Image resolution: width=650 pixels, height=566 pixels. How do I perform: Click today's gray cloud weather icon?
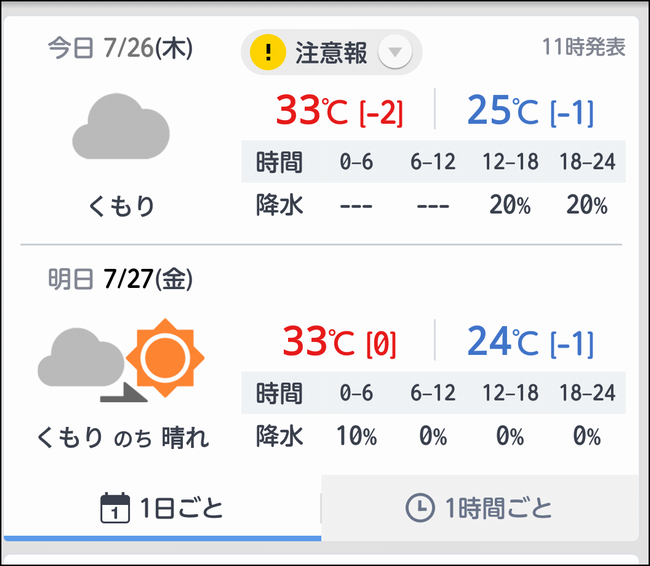pos(121,126)
